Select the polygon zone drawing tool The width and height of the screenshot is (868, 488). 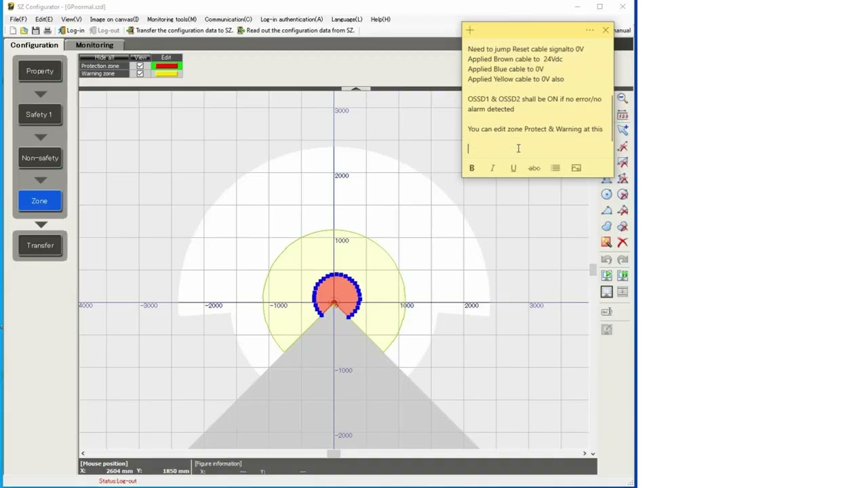tap(606, 211)
